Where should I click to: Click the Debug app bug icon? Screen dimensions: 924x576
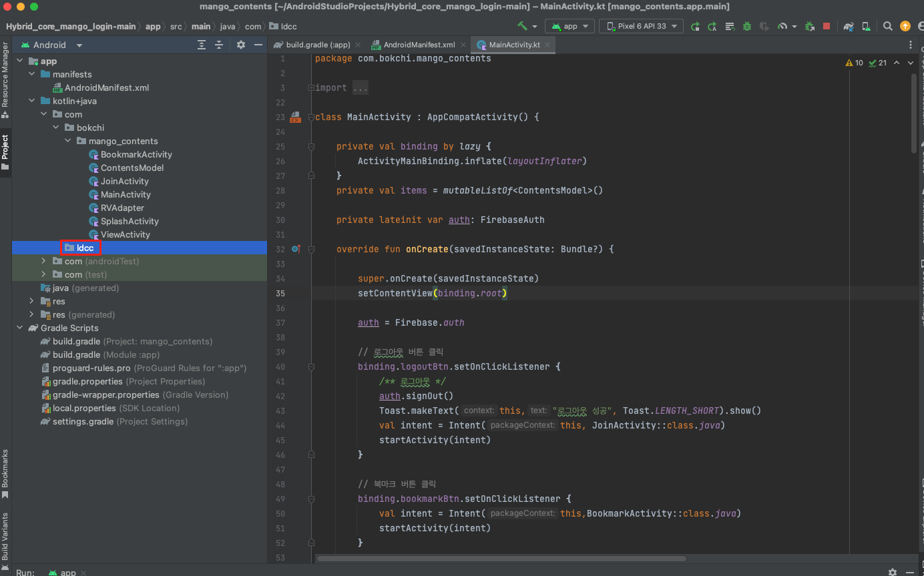point(747,26)
